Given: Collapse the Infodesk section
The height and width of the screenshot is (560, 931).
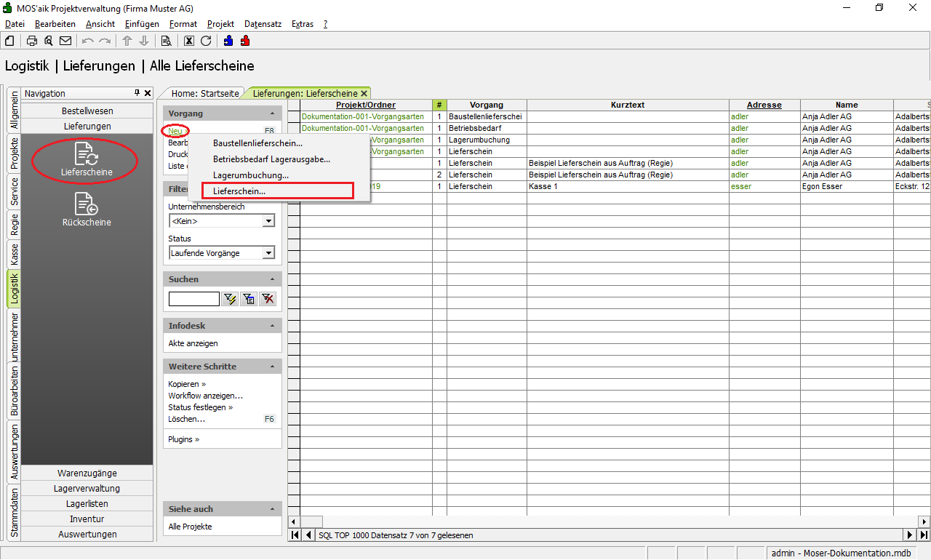Looking at the screenshot, I should (x=273, y=326).
